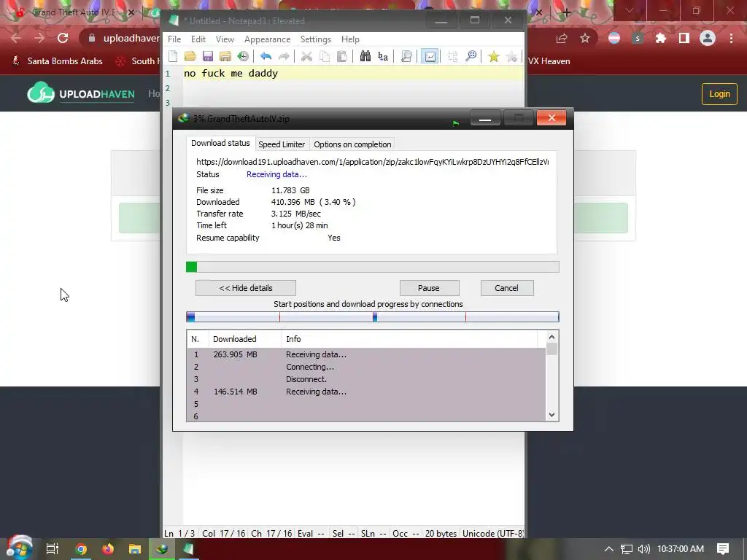747x560 pixels.
Task: Click Unicode (UTF-8) encoding in status bar
Action: point(492,533)
